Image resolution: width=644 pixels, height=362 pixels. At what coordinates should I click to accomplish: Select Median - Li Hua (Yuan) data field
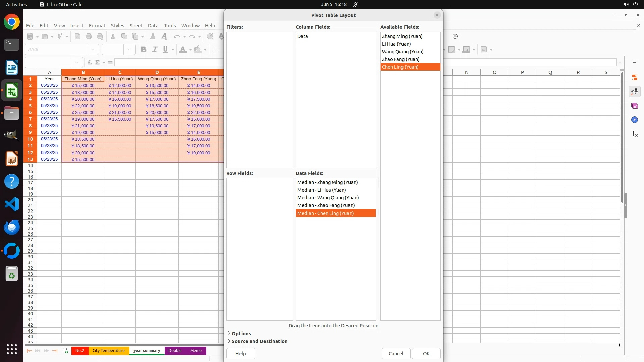coord(321,190)
